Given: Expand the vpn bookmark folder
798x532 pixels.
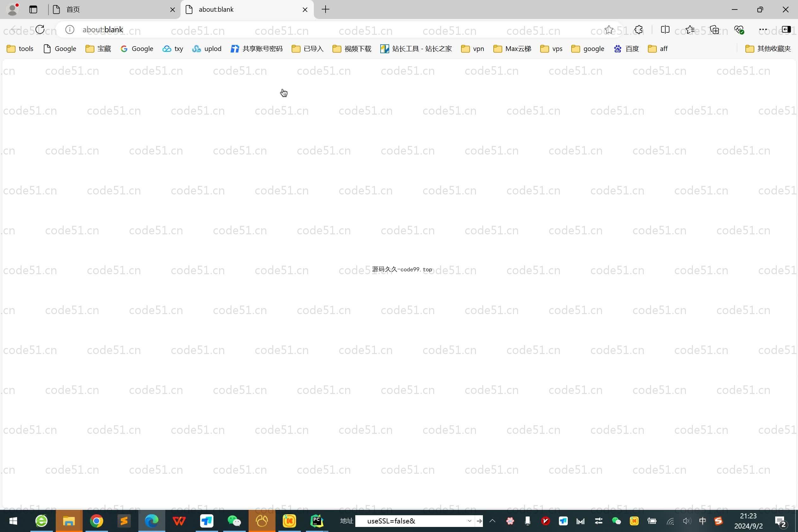Looking at the screenshot, I should [472, 48].
